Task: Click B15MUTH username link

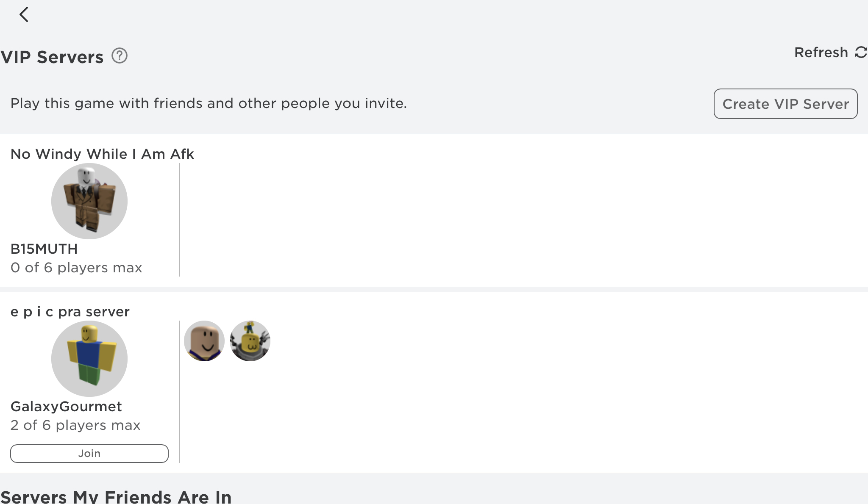Action: click(44, 248)
